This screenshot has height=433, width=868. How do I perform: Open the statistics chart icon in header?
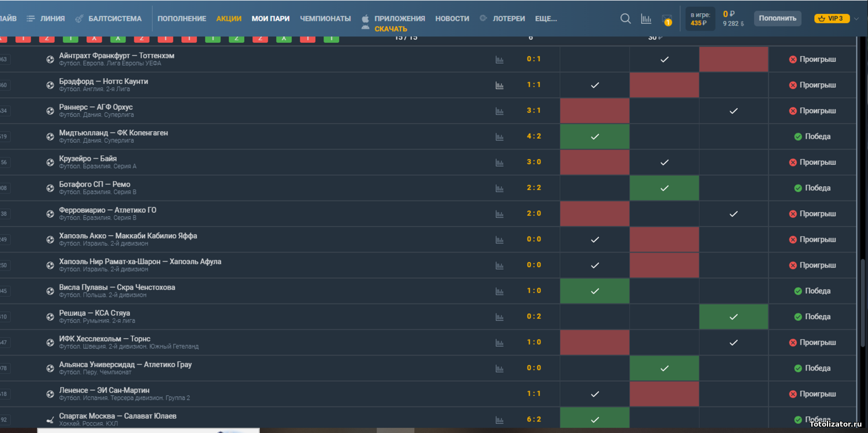(x=646, y=18)
